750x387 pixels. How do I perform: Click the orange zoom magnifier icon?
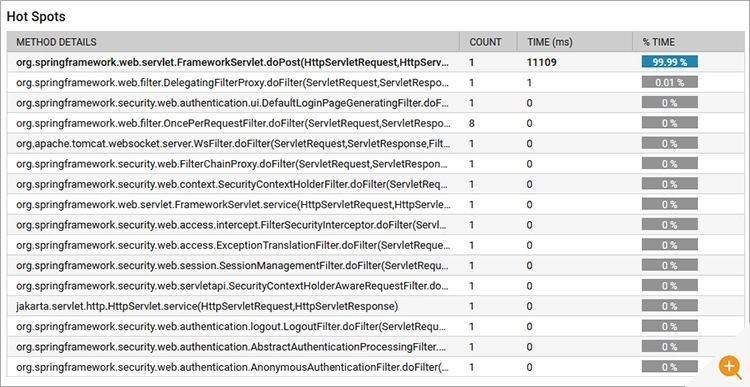point(730,367)
